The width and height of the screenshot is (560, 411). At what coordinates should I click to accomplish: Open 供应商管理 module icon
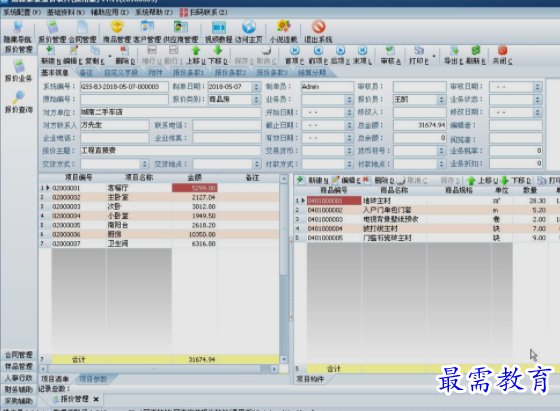tap(181, 31)
